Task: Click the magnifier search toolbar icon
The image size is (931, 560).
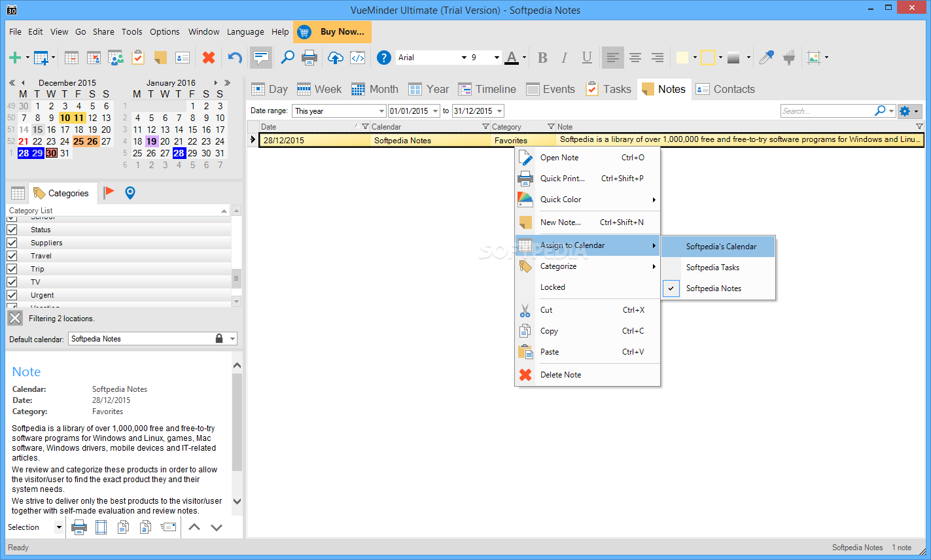Action: point(287,58)
